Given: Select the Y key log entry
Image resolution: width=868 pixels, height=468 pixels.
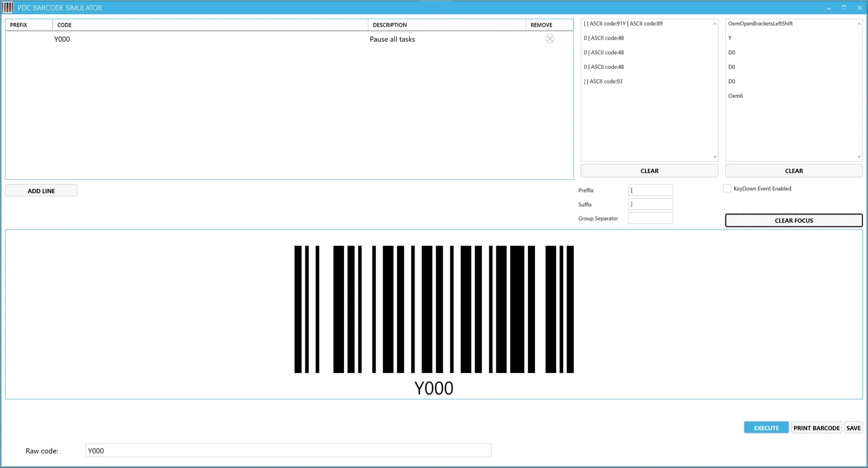Looking at the screenshot, I should pyautogui.click(x=730, y=38).
